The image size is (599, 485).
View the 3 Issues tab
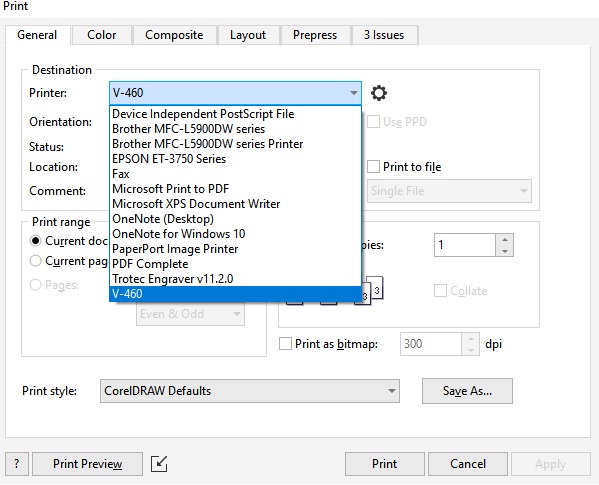[x=384, y=35]
